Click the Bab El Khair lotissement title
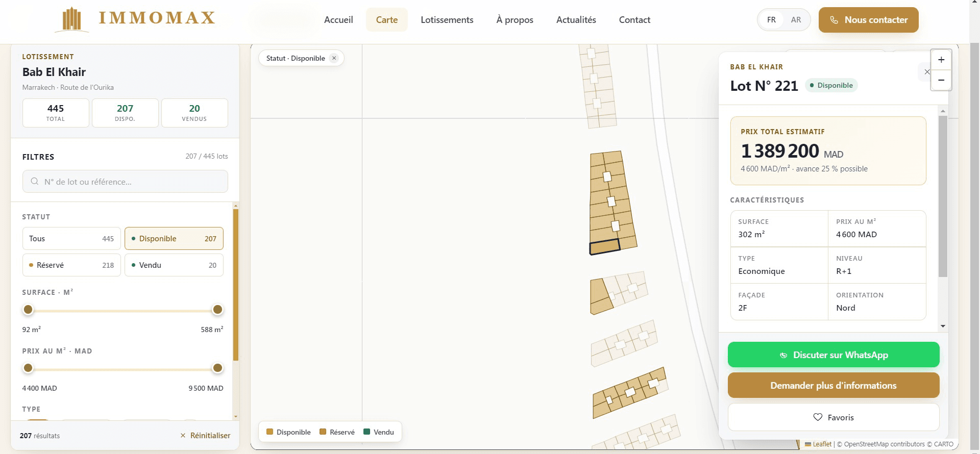 pyautogui.click(x=54, y=72)
